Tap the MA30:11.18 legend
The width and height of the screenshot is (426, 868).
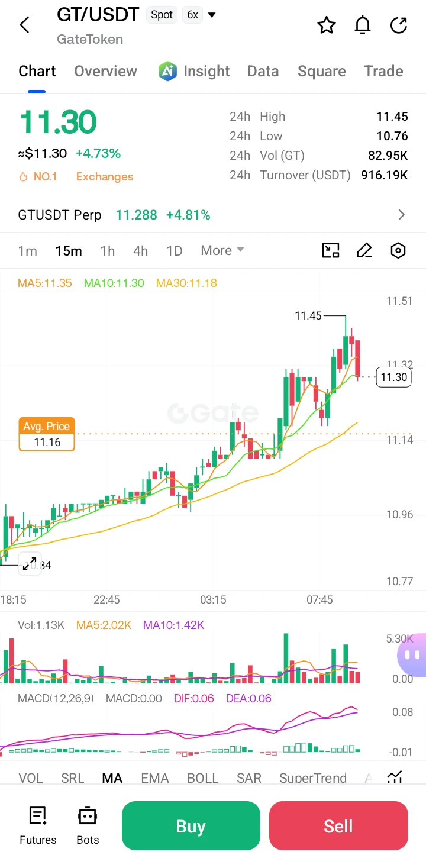coord(186,283)
